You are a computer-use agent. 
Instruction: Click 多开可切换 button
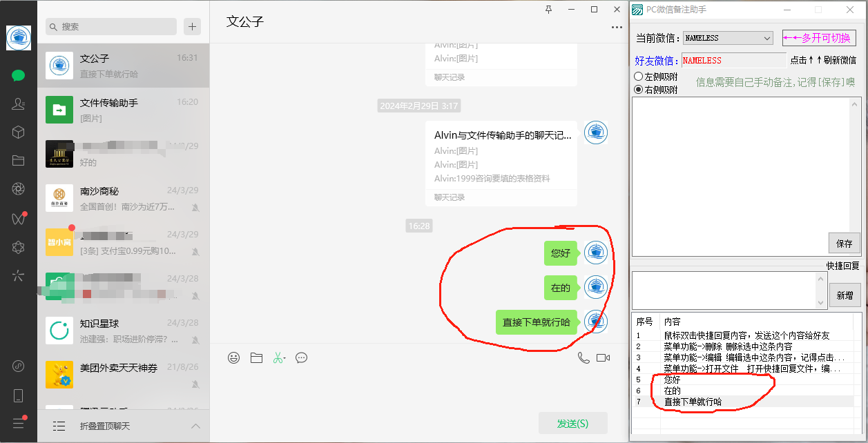click(819, 38)
